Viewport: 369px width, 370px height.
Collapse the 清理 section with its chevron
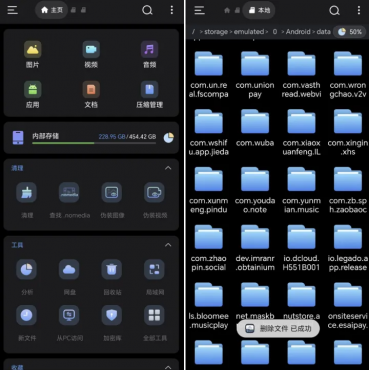168,168
